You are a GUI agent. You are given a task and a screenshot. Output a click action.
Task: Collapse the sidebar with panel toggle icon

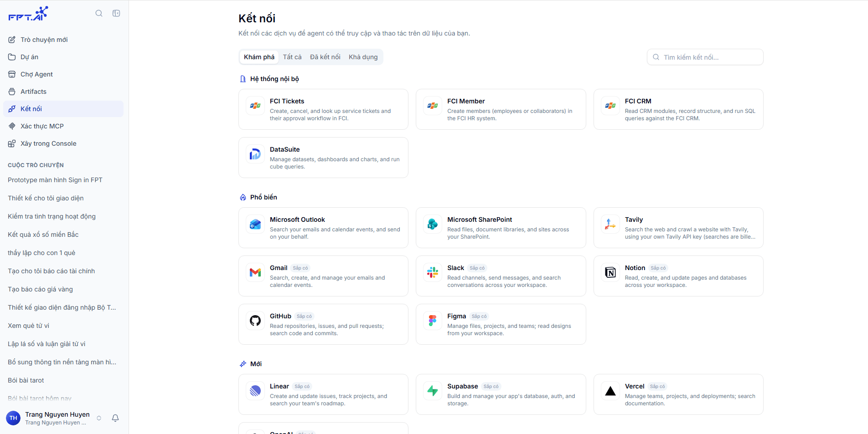click(116, 13)
